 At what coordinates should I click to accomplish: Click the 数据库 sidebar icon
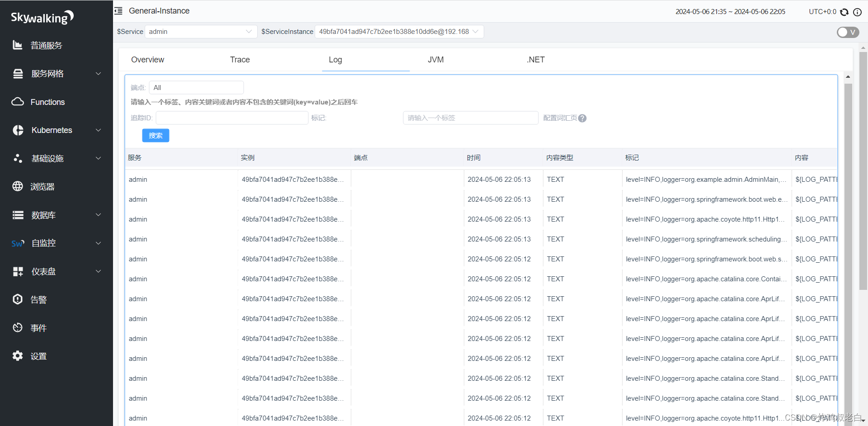[x=18, y=215]
